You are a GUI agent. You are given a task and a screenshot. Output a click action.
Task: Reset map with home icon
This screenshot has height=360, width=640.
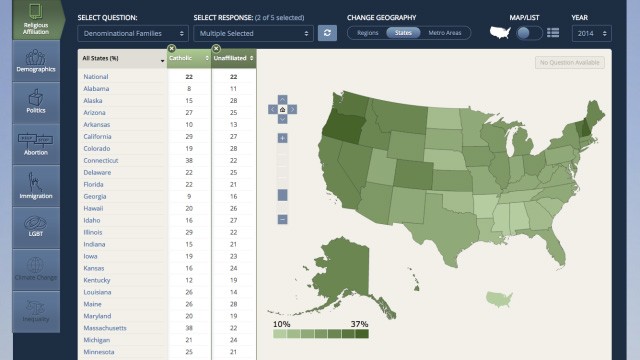pos(282,109)
